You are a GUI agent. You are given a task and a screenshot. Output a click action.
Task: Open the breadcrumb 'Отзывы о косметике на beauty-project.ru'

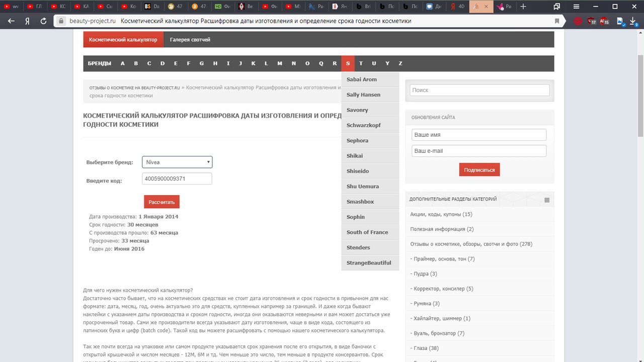(x=134, y=87)
